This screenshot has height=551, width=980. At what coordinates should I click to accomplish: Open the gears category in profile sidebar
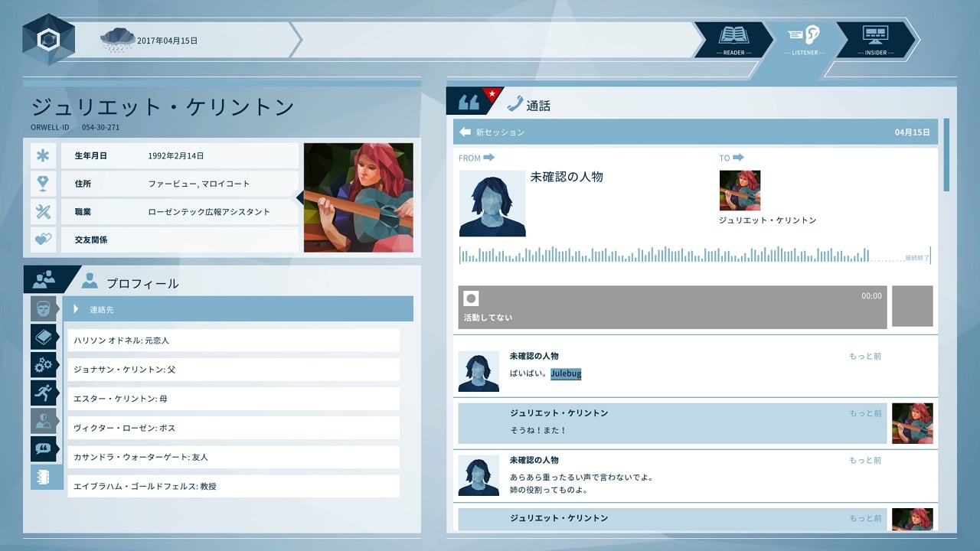[44, 365]
